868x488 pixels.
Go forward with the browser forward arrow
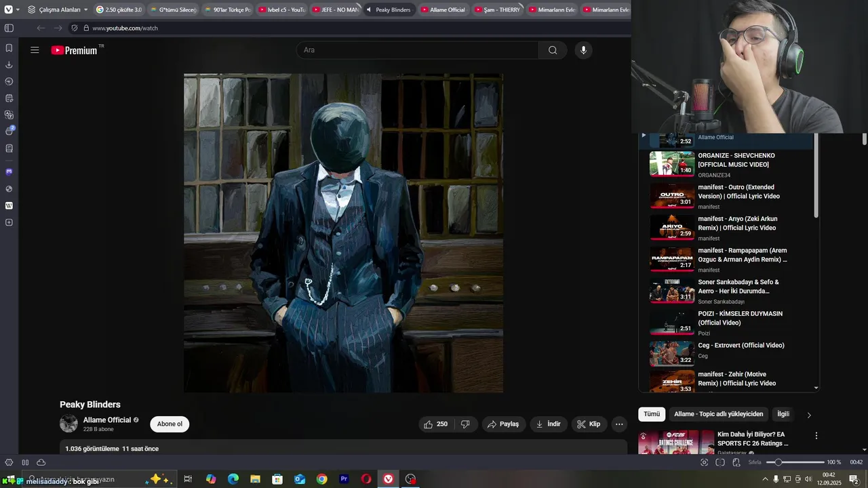pos(58,28)
